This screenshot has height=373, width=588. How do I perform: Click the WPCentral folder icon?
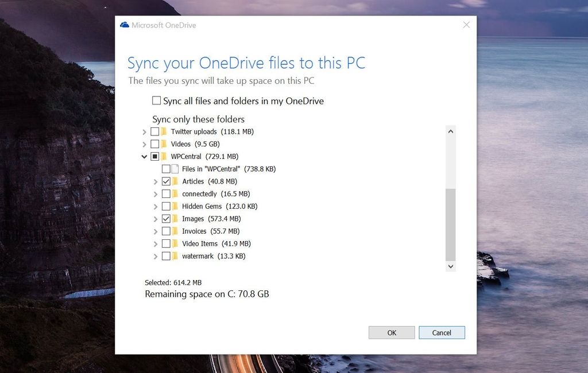tap(165, 156)
